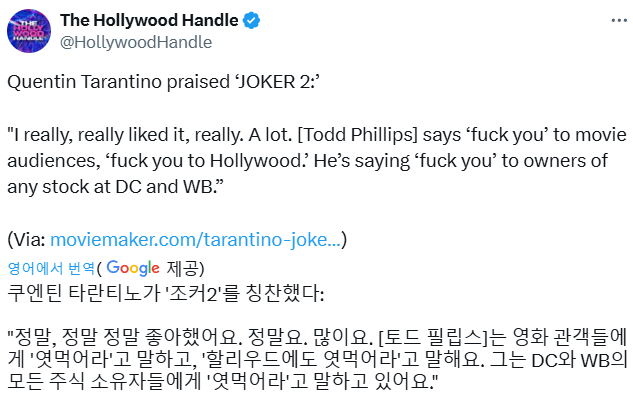Open the tweet's more options menu
Viewport: 633px width, 405px height.
(607, 22)
